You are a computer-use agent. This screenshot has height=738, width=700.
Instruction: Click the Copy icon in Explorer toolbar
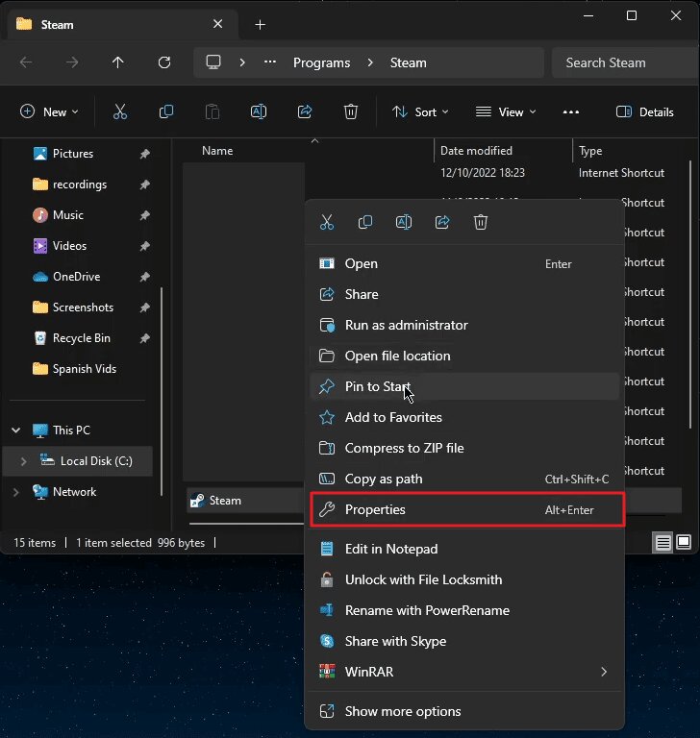(x=166, y=112)
